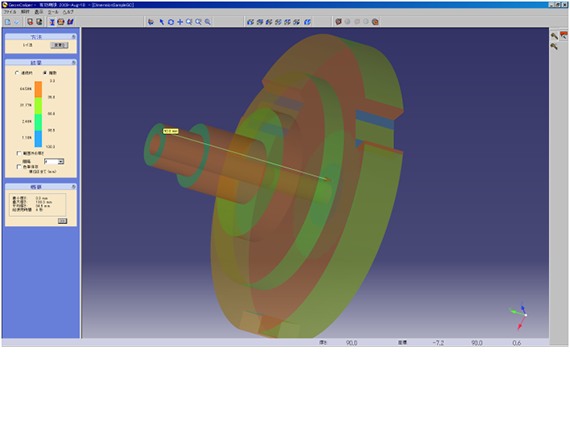
Task: Open the interval dropdown in results panel
Action: click(54, 161)
